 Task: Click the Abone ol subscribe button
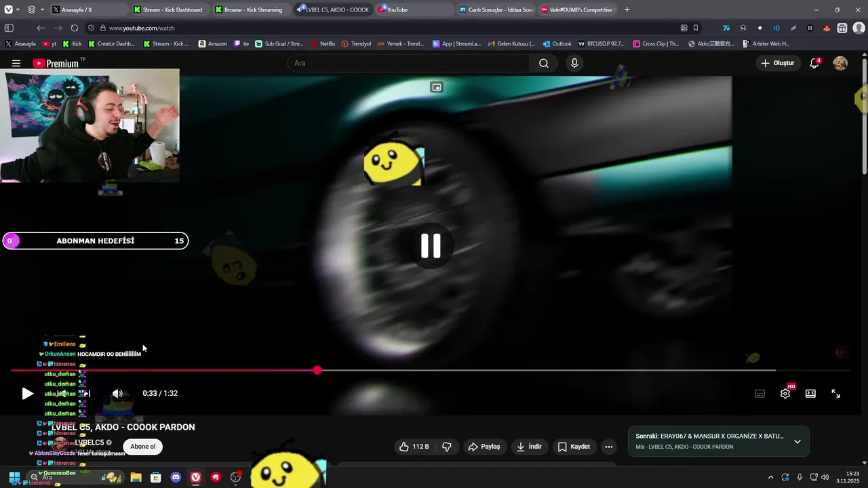pyautogui.click(x=142, y=447)
